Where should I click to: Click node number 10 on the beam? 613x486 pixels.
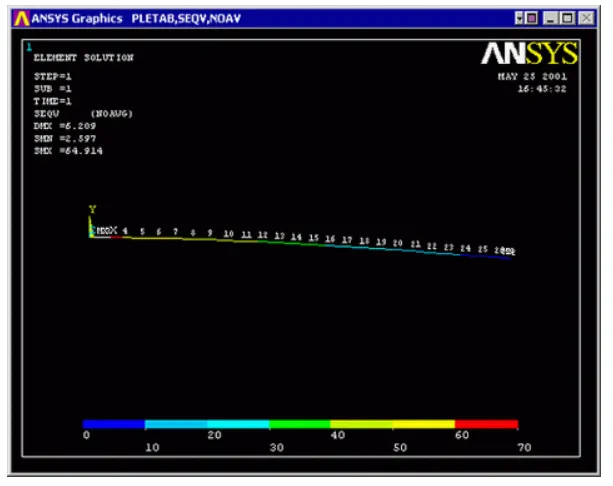click(x=228, y=234)
